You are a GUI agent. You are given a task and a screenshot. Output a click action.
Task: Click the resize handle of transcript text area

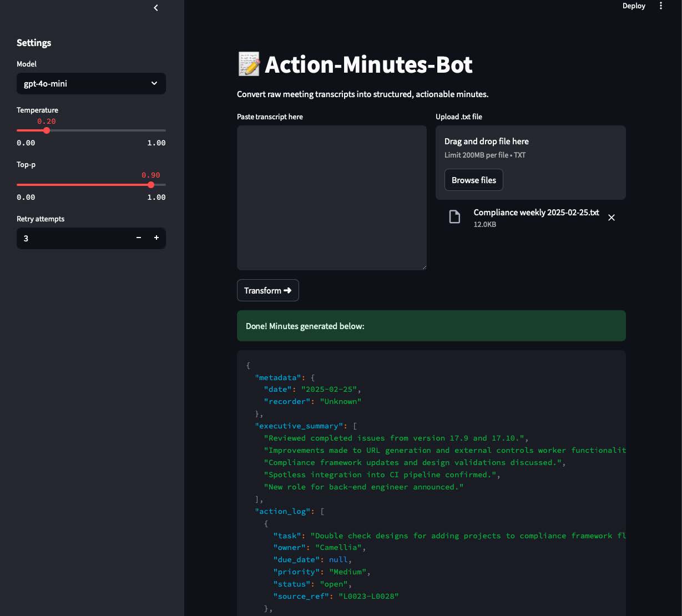tap(423, 267)
